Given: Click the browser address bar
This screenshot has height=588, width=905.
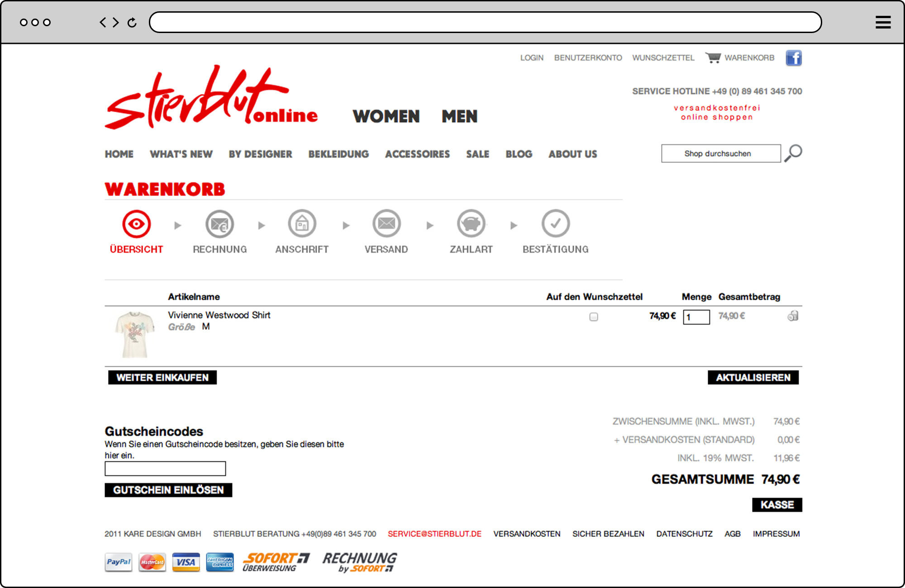Looking at the screenshot, I should click(x=485, y=22).
